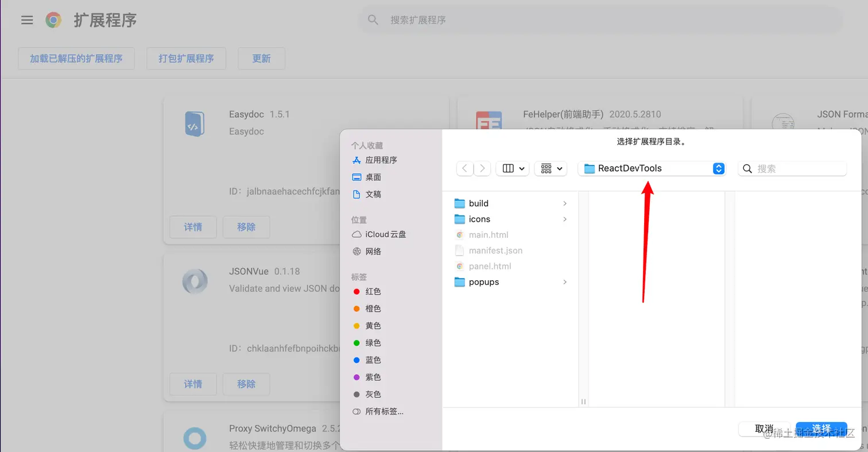Screen dimensions: 868x452
Task: Click the FeHelper extension icon
Action: click(x=489, y=121)
